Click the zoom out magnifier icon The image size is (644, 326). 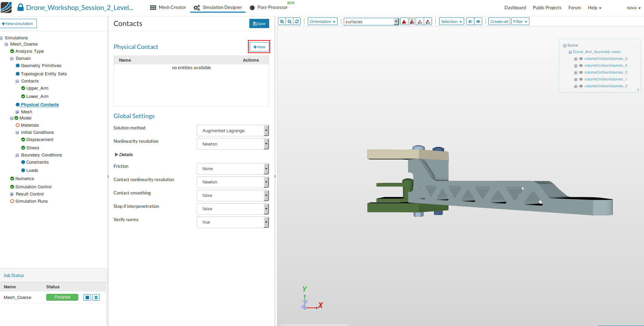tap(290, 22)
